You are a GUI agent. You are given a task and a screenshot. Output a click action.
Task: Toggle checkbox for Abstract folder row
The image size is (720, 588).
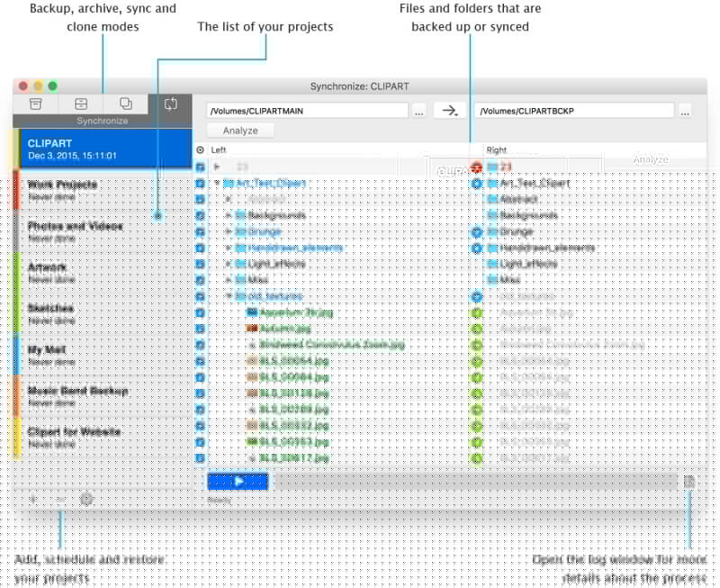[x=200, y=199]
